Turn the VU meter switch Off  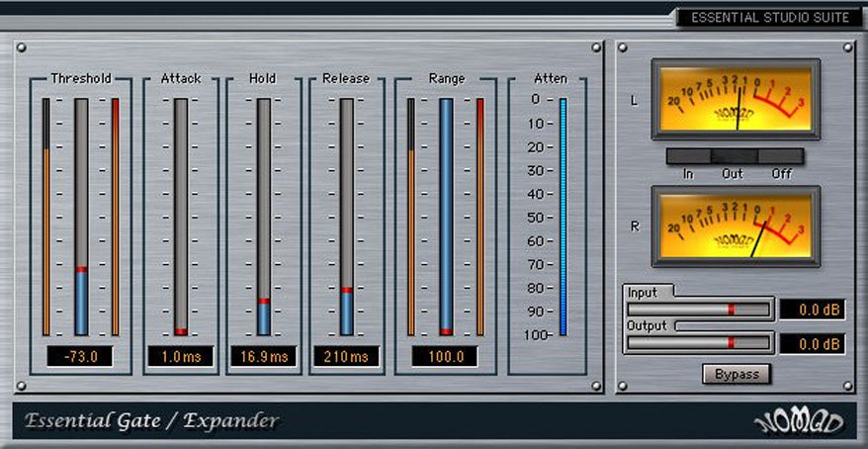(781, 156)
